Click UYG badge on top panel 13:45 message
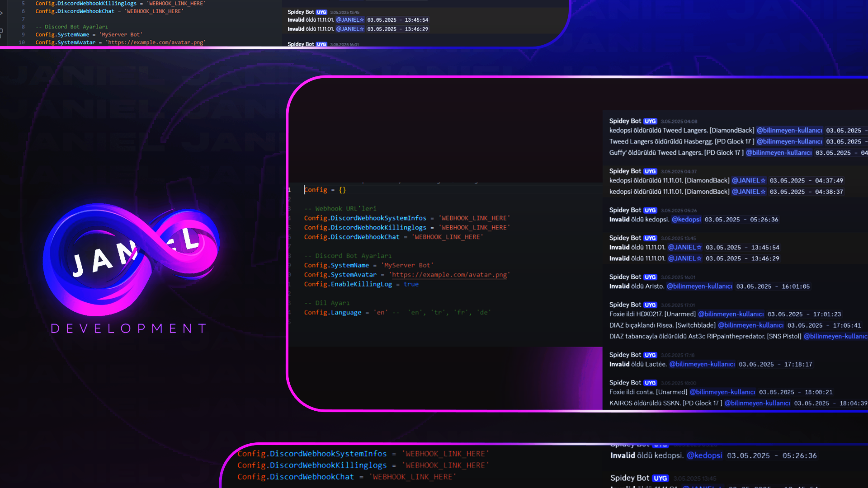Image resolution: width=868 pixels, height=488 pixels. [x=321, y=12]
